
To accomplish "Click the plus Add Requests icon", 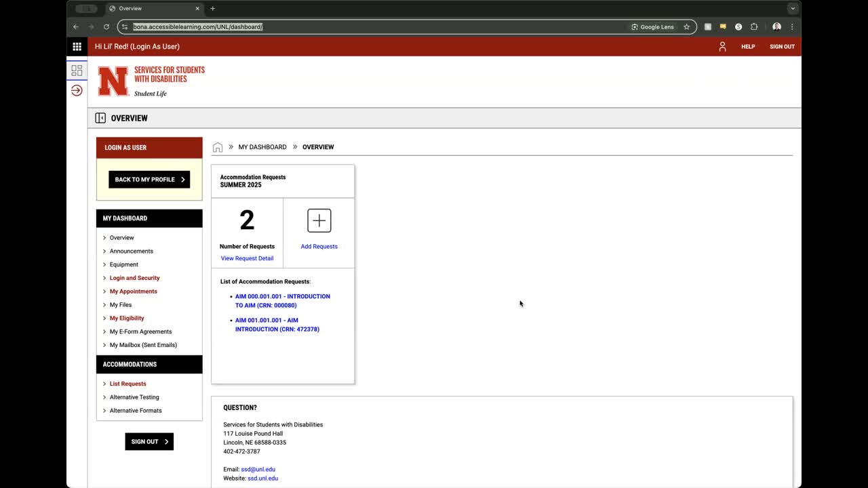I will pyautogui.click(x=319, y=221).
